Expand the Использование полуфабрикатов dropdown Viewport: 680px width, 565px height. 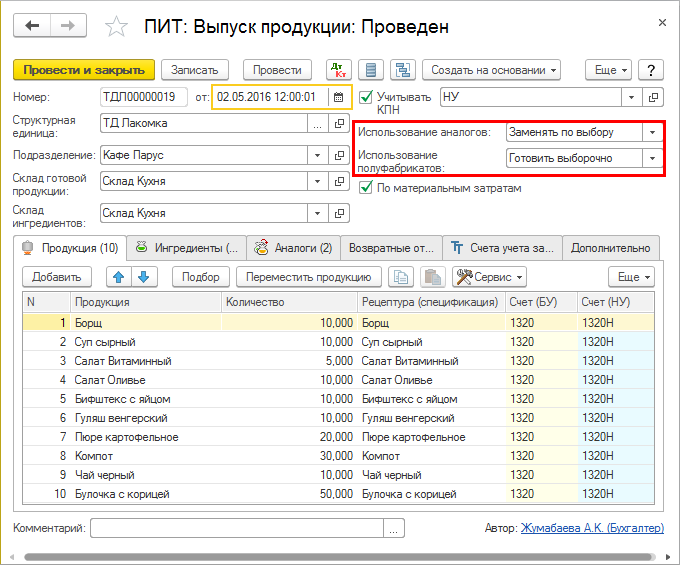click(x=652, y=158)
